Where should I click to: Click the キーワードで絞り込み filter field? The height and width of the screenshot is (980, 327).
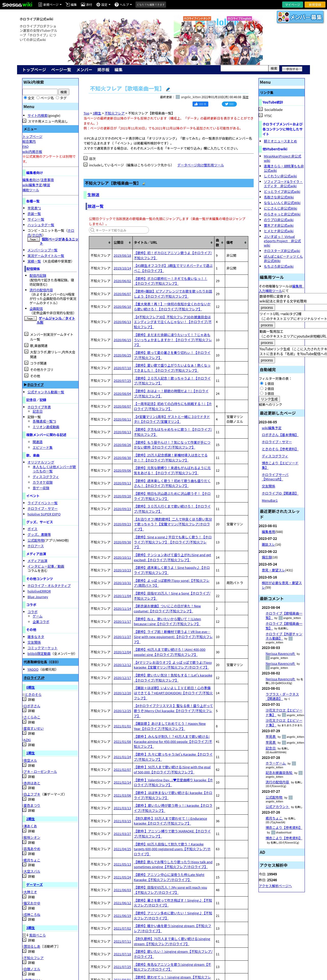[119, 230]
